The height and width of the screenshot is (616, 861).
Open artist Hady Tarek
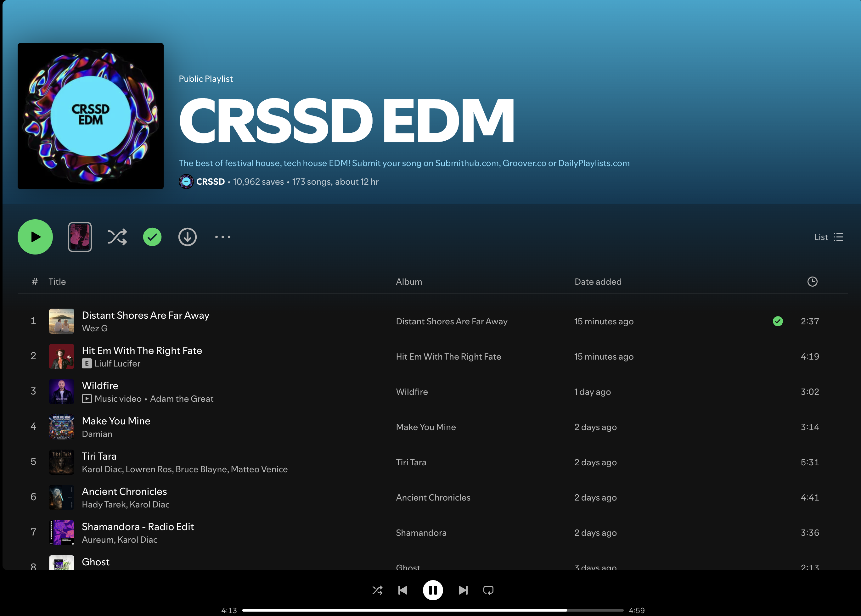coord(104,505)
